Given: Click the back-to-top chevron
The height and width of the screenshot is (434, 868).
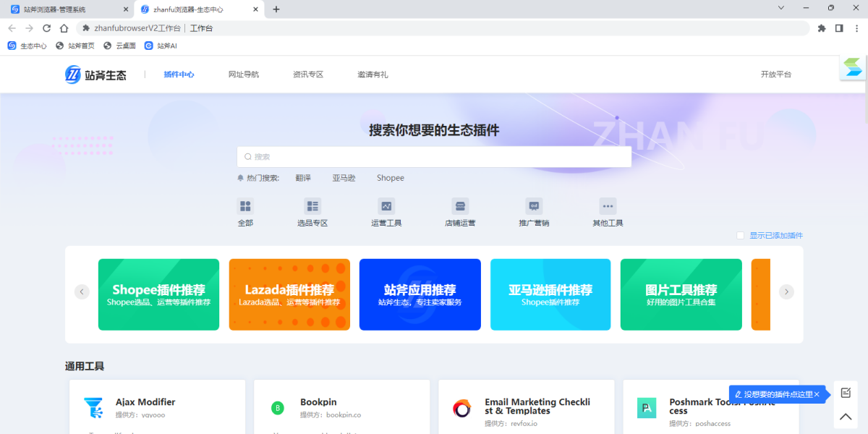Looking at the screenshot, I should pyautogui.click(x=845, y=417).
